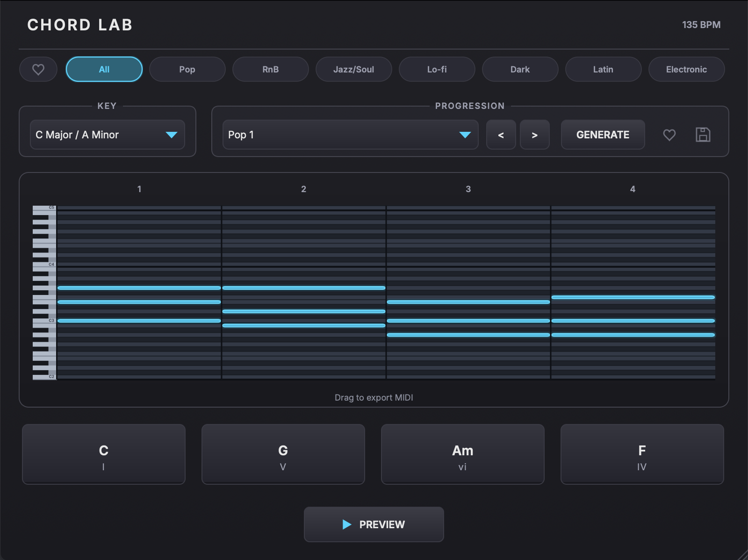Screen dimensions: 748x560
Task: Click the top note bar in bar 4
Action: (633, 297)
